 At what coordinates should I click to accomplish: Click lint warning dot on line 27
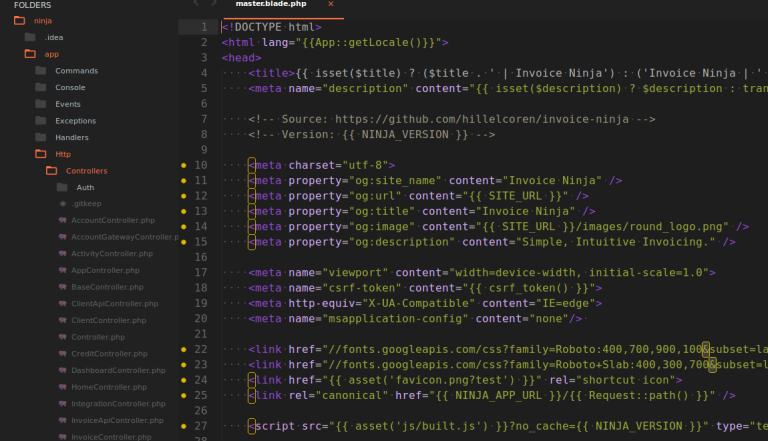click(184, 426)
